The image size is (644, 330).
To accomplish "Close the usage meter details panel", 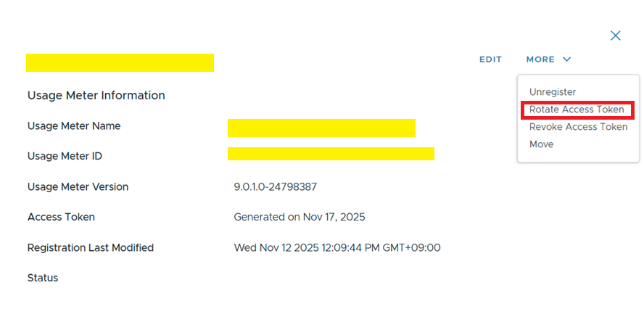I will (x=615, y=36).
